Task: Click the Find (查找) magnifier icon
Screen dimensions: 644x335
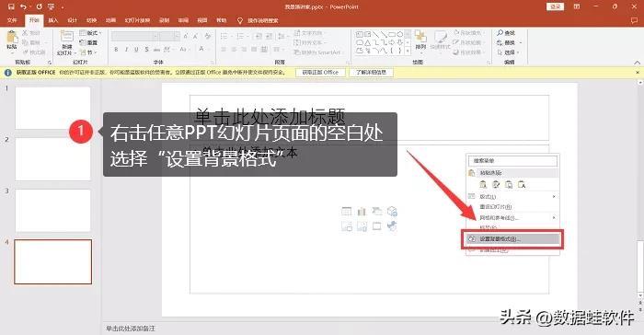Action: tap(500, 32)
